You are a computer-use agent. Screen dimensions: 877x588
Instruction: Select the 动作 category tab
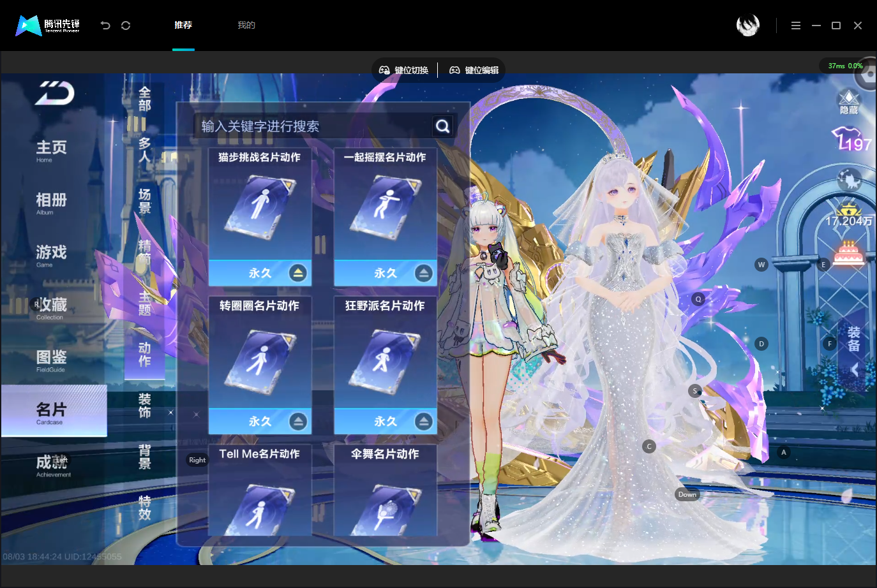145,354
